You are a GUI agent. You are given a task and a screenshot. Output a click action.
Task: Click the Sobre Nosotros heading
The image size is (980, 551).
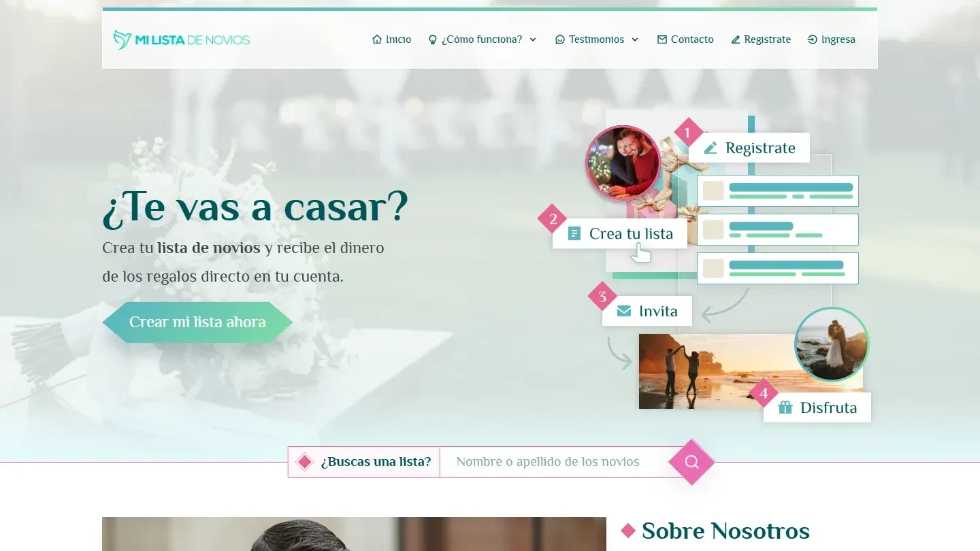tap(725, 531)
